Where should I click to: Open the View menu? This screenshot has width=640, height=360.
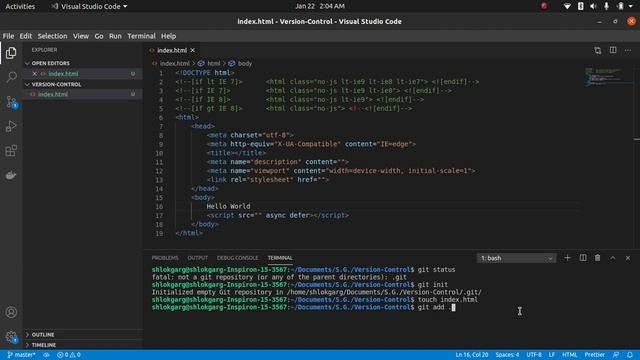(81, 36)
